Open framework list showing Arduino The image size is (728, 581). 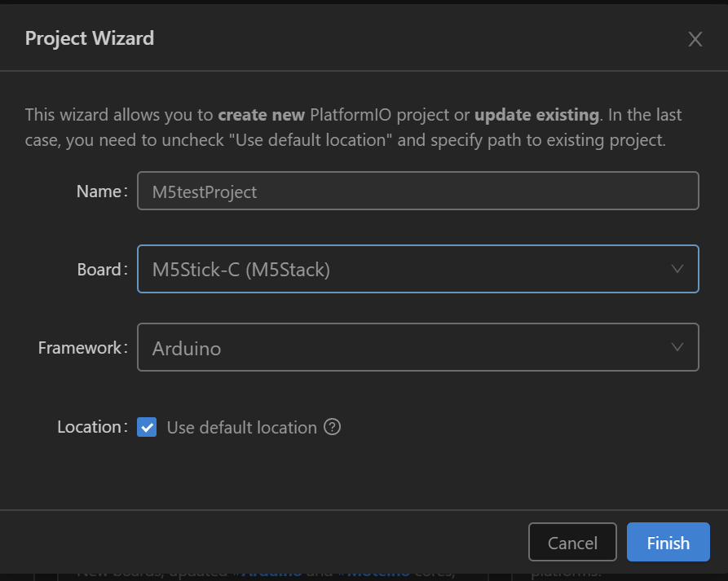tap(408, 348)
